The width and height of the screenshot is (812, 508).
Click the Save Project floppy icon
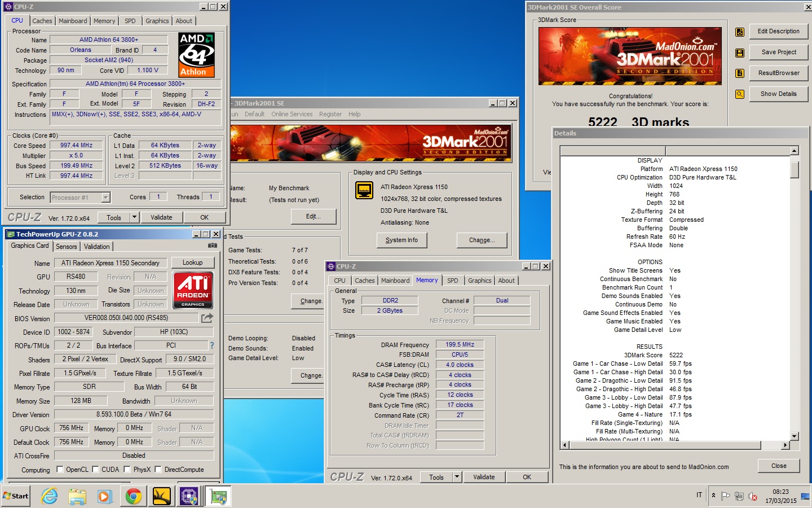pos(740,52)
